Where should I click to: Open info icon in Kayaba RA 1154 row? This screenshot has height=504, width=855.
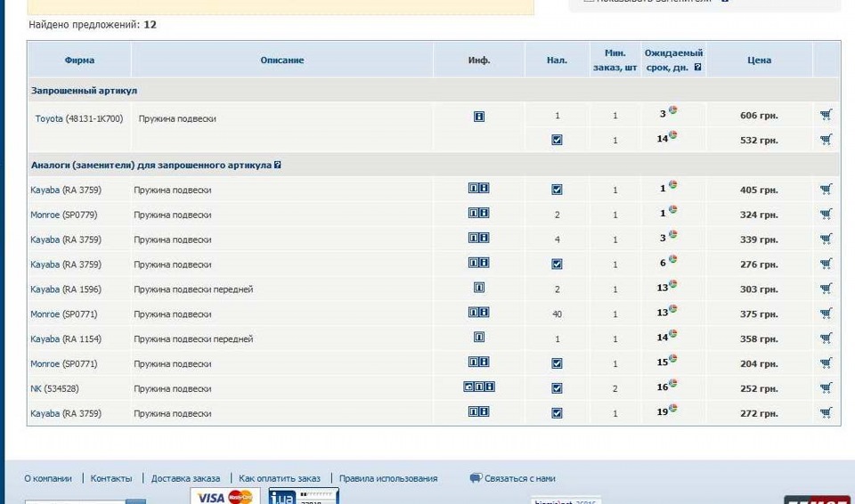(479, 337)
